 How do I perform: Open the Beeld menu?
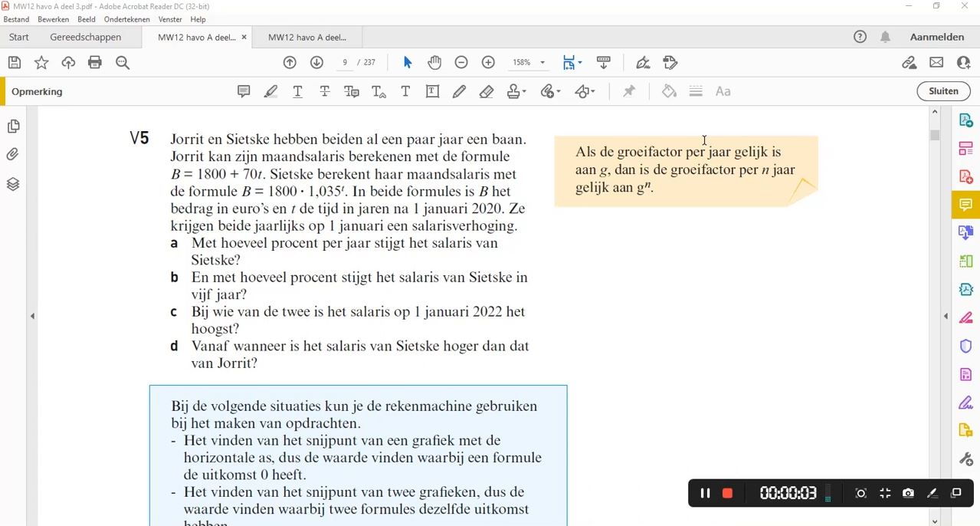coord(86,19)
